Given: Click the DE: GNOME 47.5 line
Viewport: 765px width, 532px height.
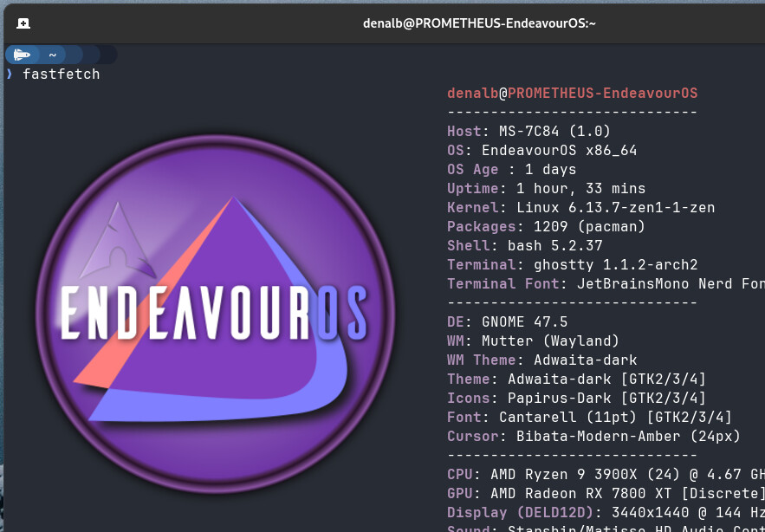Looking at the screenshot, I should point(508,321).
